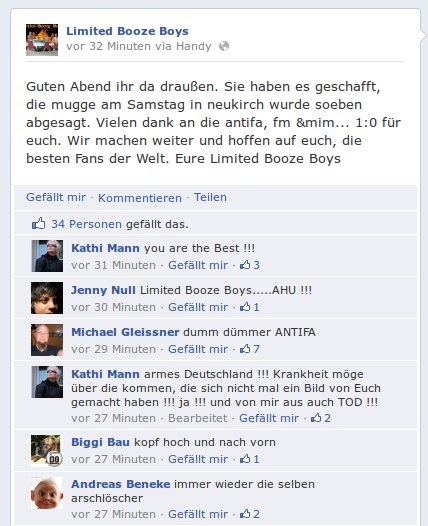Like Michael Gleissner's comment with Gefällt mir
Image resolution: width=428 pixels, height=526 pixels.
pyautogui.click(x=198, y=349)
